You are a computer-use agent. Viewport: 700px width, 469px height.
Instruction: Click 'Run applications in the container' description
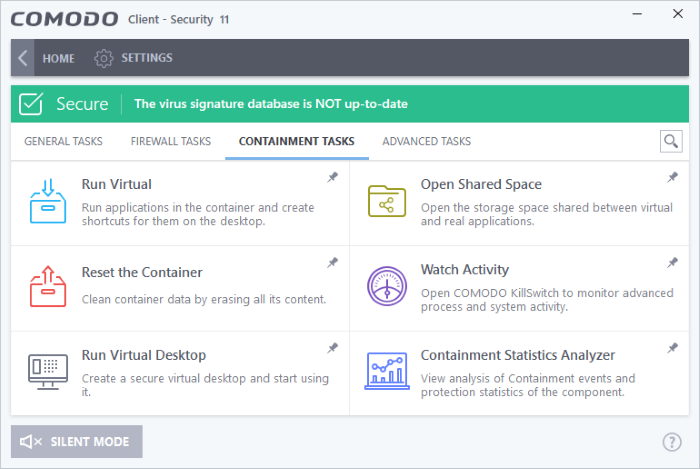[198, 214]
